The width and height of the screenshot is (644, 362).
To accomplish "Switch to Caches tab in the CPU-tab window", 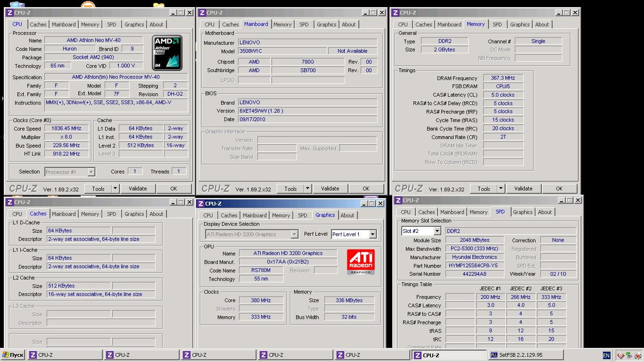I will (x=38, y=25).
